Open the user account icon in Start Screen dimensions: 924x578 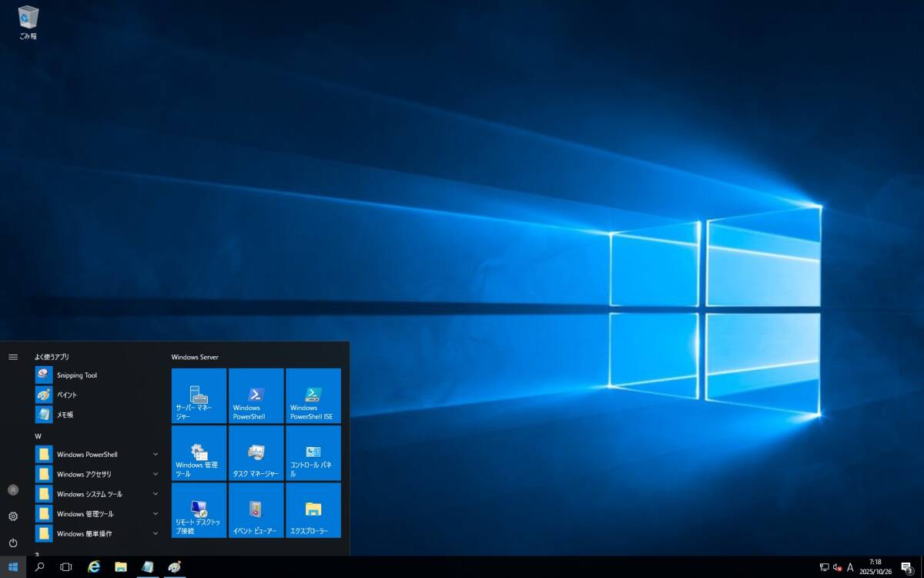click(13, 490)
